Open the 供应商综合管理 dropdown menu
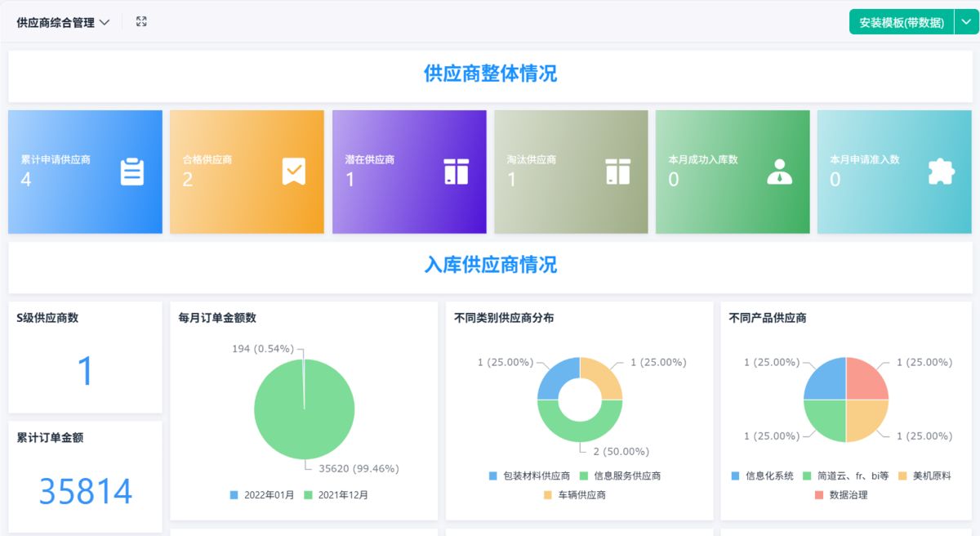This screenshot has height=536, width=980. tap(63, 23)
